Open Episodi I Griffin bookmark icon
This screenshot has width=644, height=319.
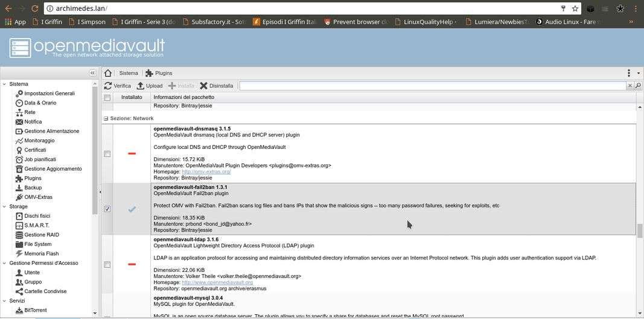point(256,22)
